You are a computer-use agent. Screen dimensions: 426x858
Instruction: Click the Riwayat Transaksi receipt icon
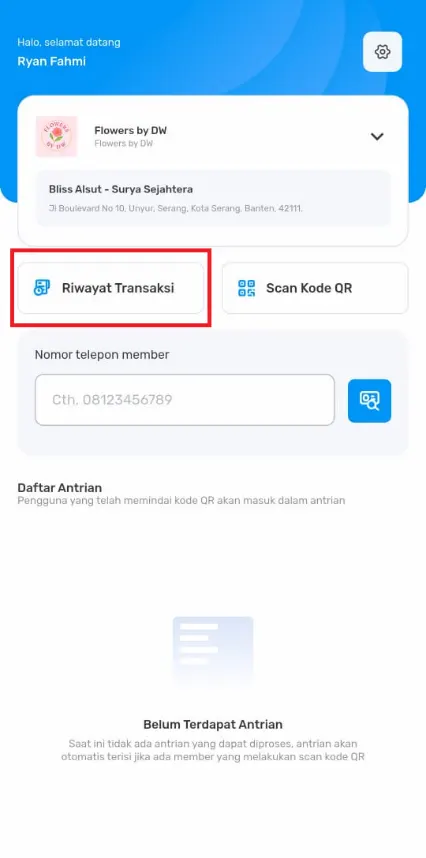click(x=42, y=287)
